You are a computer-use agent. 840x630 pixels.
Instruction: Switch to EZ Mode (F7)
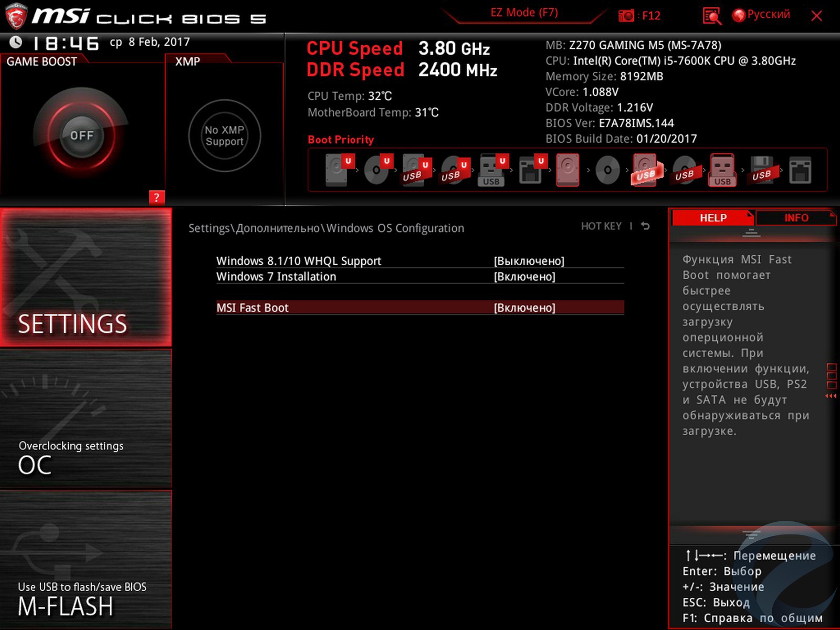(524, 13)
